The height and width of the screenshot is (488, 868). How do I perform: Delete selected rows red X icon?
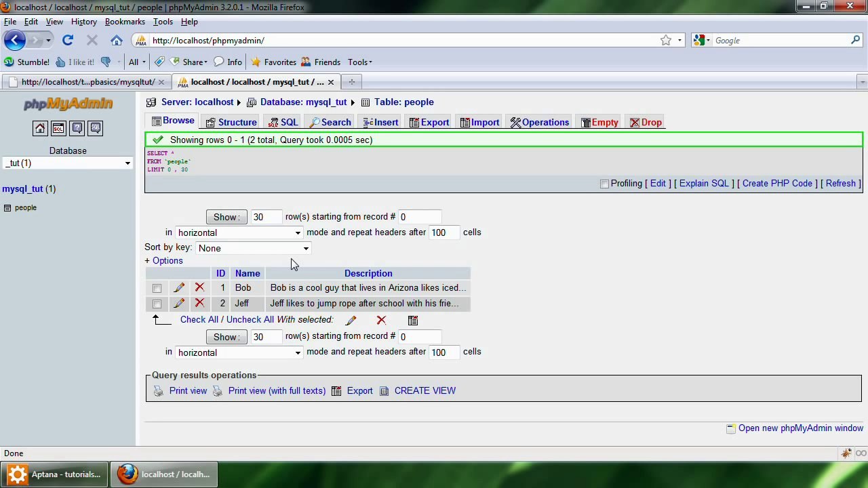click(x=381, y=320)
